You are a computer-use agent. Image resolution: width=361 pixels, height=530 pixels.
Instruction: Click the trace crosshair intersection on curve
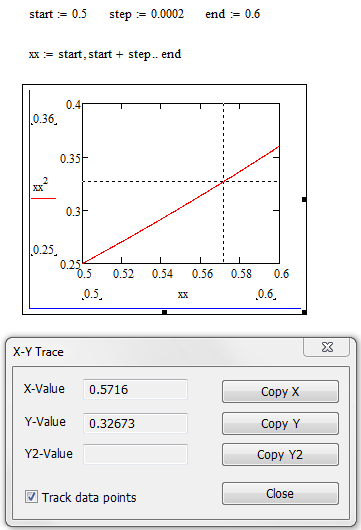pyautogui.click(x=223, y=182)
